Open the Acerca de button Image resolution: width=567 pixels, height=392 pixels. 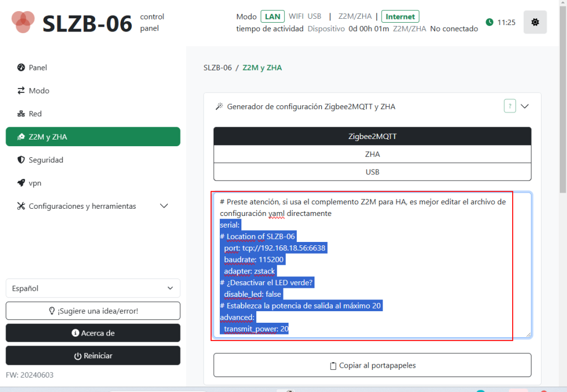pyautogui.click(x=93, y=333)
